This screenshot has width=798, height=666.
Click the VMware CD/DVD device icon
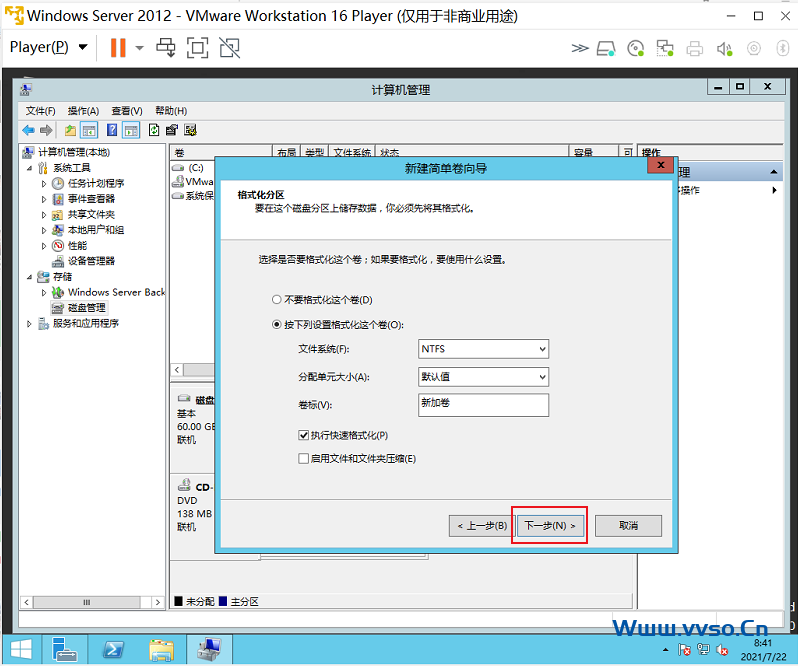click(x=636, y=49)
